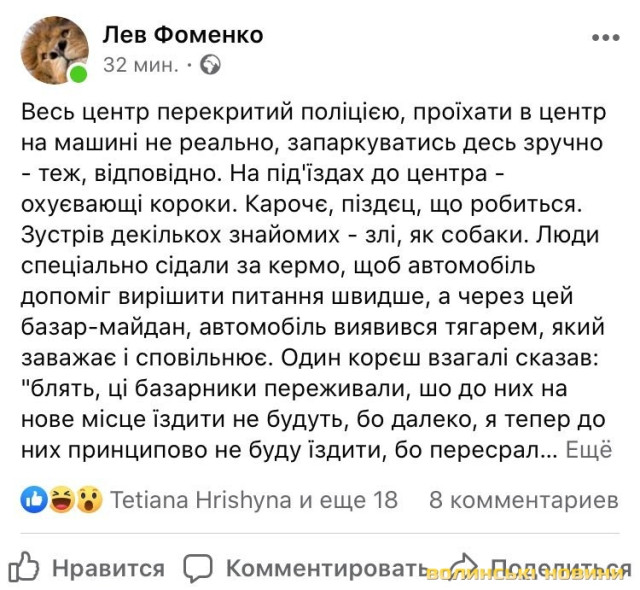640x590 pixels.
Task: Open the three-dots post options menu
Action: pyautogui.click(x=605, y=38)
